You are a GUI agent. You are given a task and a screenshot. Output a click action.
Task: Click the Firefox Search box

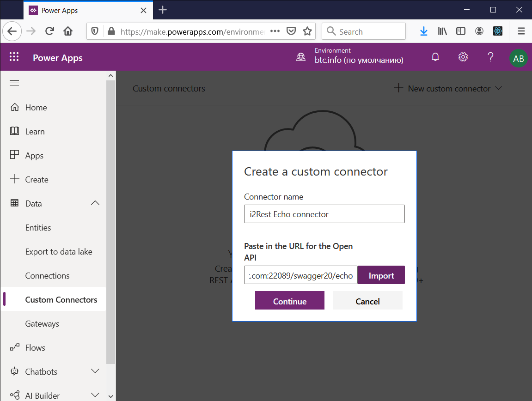click(364, 31)
